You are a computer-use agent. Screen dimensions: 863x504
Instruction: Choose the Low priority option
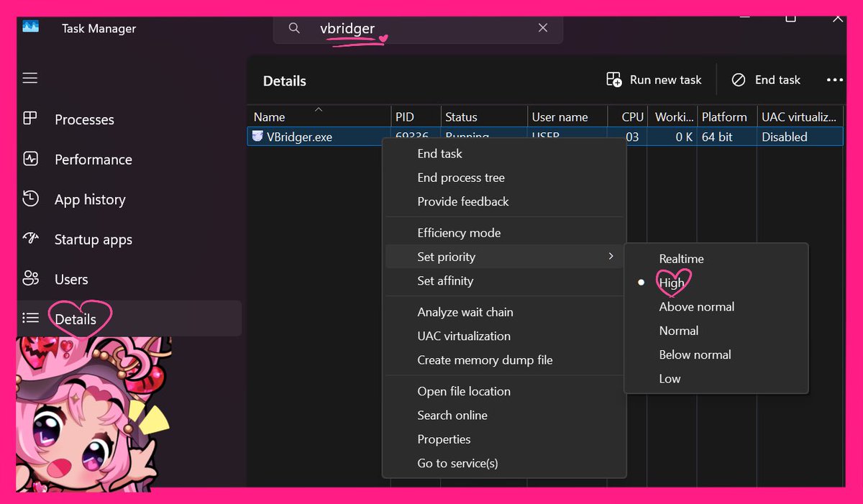point(670,378)
